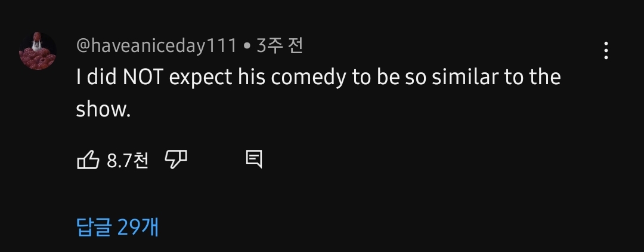The image size is (644, 252).
Task: Click the "전" character in the timestamp
Action: tap(295, 46)
